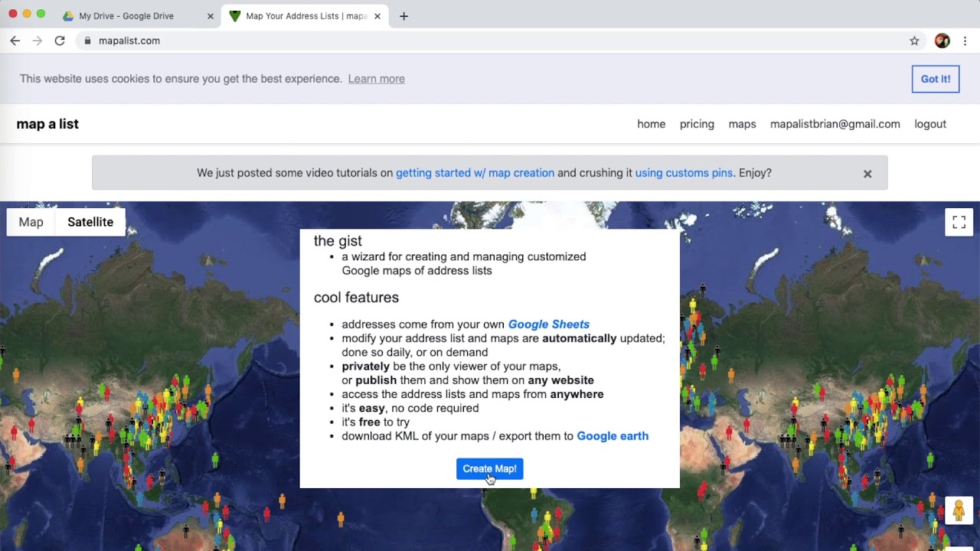
Task: Click the map a list logo
Action: point(47,124)
